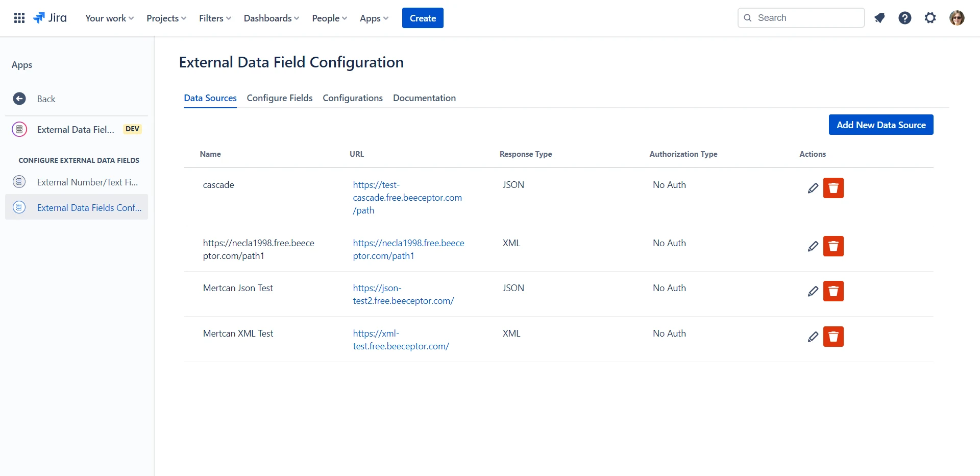Open the test-cascade beeceptor URL link

407,198
